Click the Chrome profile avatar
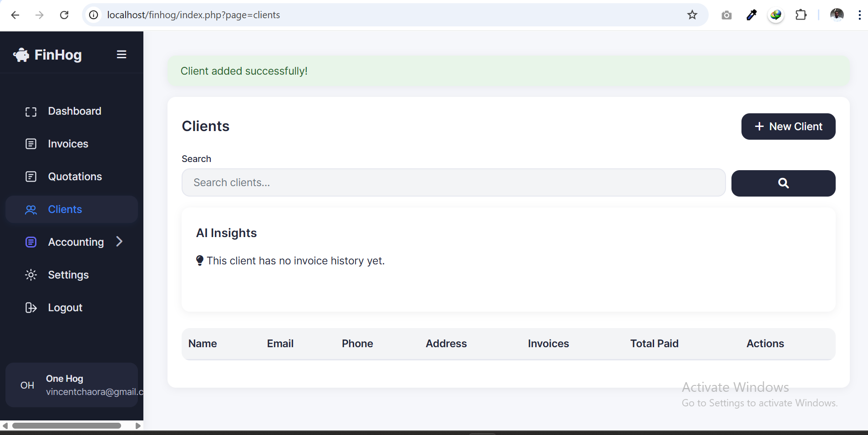This screenshot has width=868, height=435. click(837, 15)
